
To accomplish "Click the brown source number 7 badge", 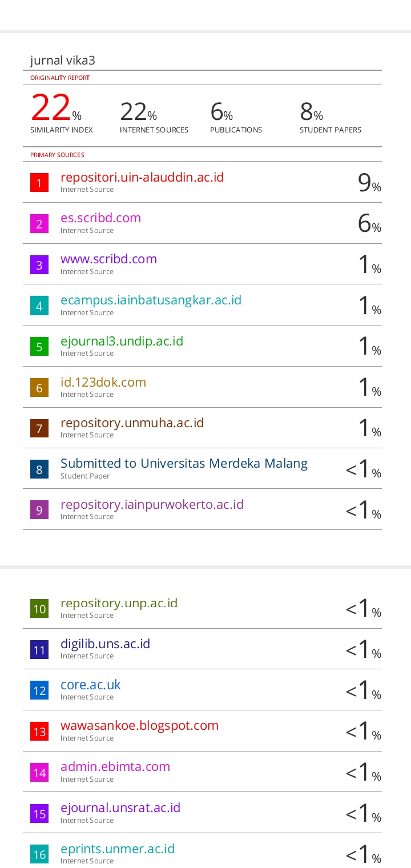I will pyautogui.click(x=39, y=428).
